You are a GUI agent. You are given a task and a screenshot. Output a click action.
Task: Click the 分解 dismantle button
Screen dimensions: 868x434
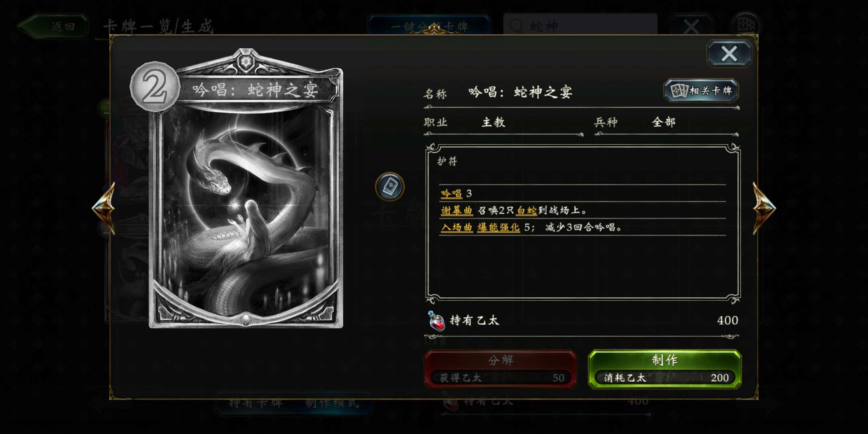[500, 368]
